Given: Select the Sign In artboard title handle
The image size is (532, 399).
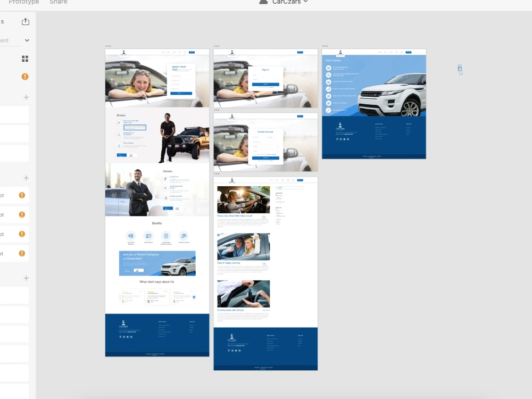Looking at the screenshot, I should (217, 46).
